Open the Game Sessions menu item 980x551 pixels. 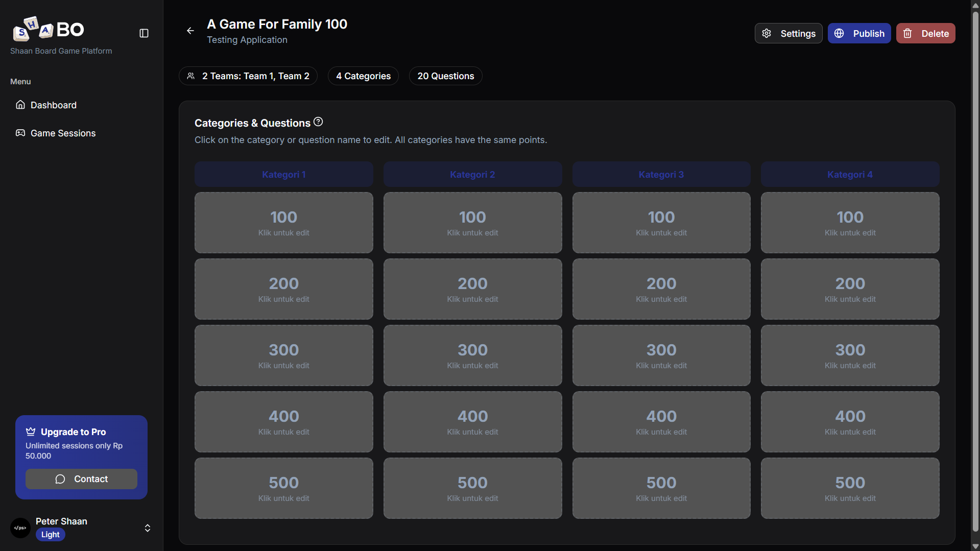click(63, 133)
